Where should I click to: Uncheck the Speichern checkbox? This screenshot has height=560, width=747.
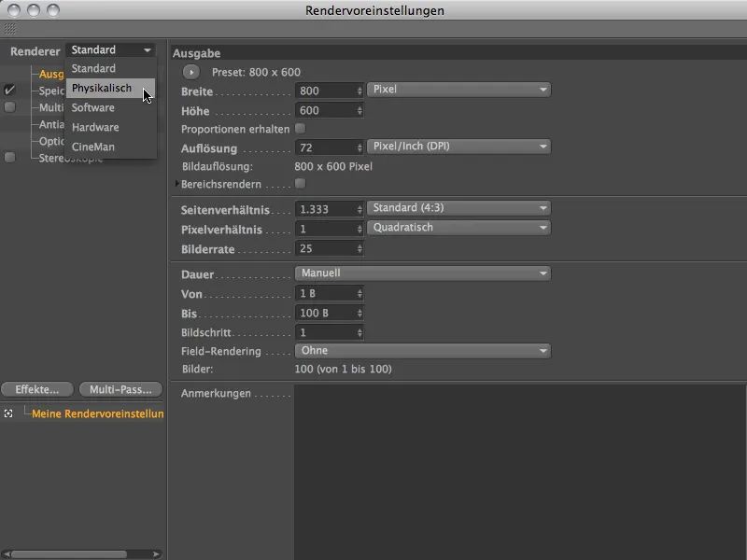point(9,90)
